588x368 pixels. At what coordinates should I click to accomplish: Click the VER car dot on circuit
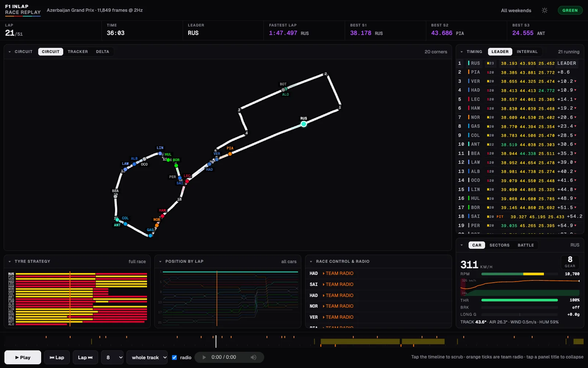(217, 159)
